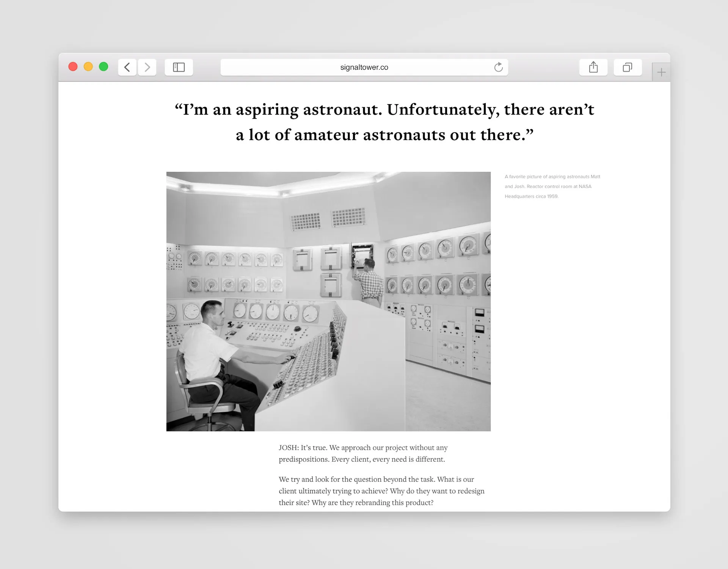Enter full screen with green button
Image resolution: width=728 pixels, height=569 pixels.
[x=104, y=67]
